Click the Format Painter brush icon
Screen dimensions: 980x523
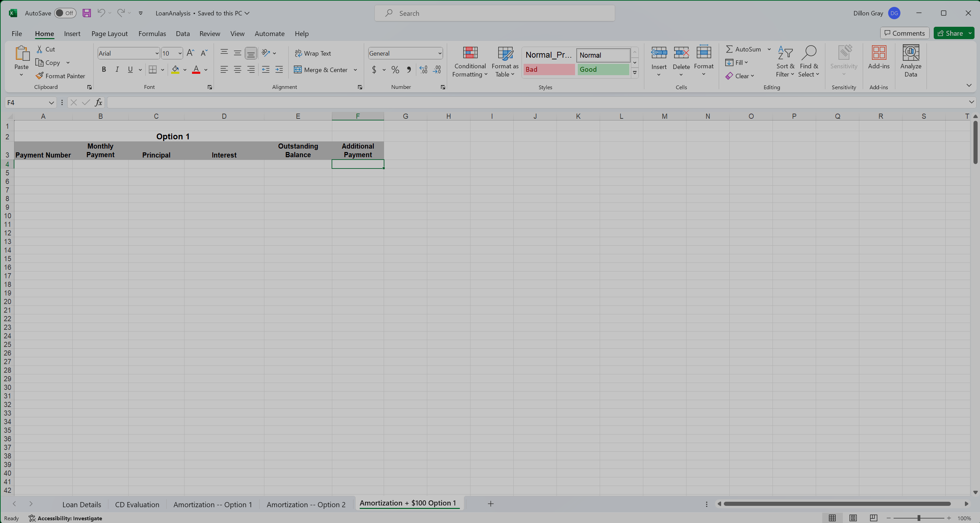[39, 76]
